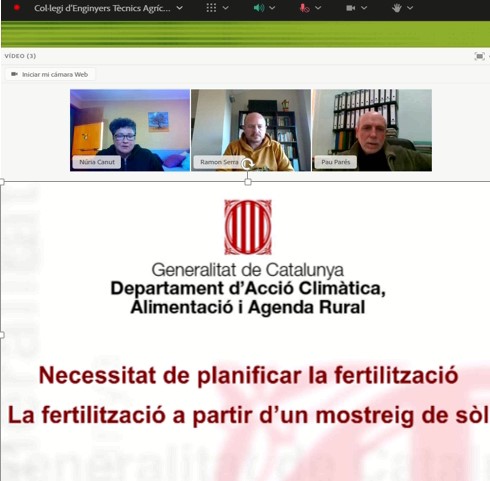Toggle the webcam camera icon in top bar

[350, 8]
